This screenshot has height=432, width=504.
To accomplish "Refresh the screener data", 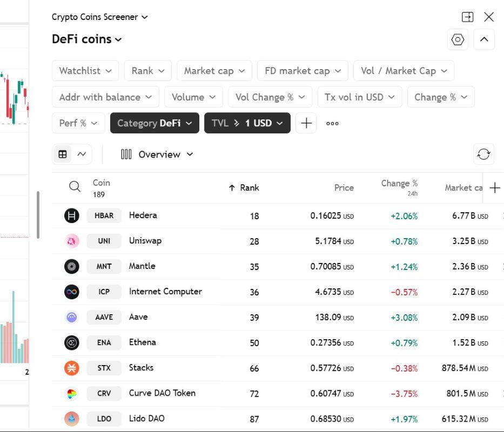I will [x=484, y=154].
